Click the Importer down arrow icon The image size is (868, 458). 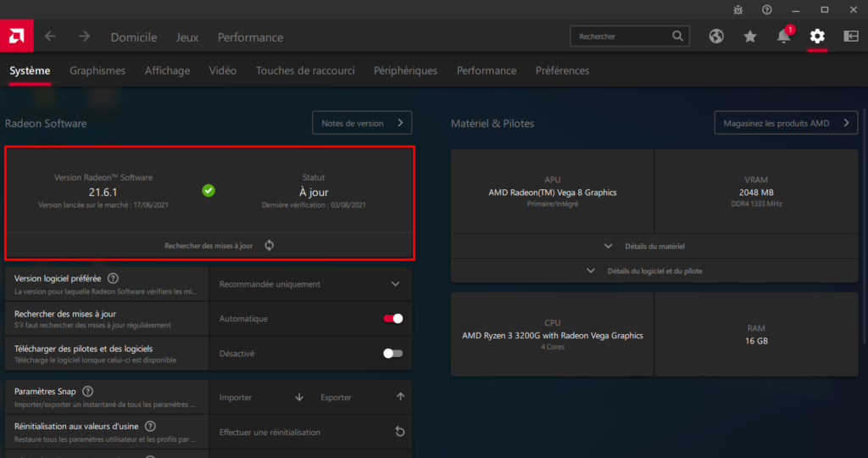299,397
